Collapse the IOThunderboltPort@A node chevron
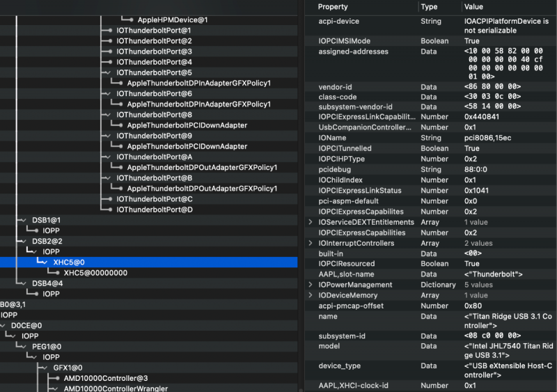Image resolution: width=557 pixels, height=392 pixels. click(108, 157)
